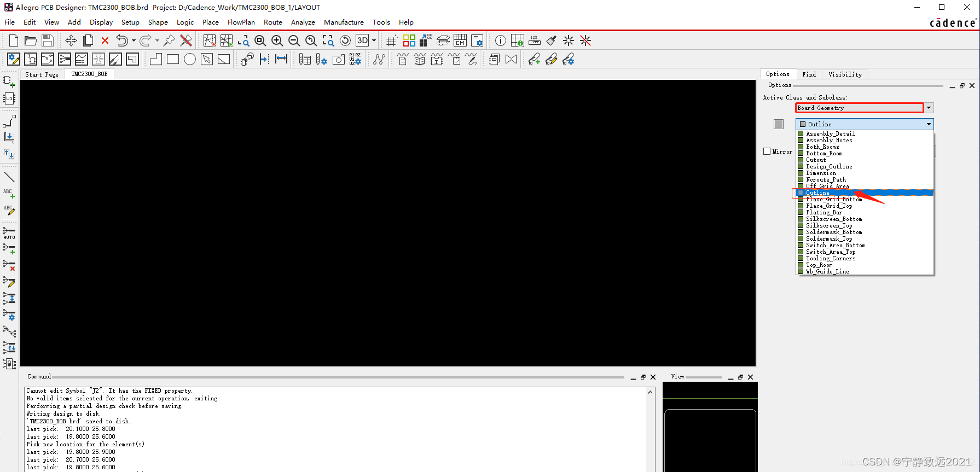Open the Find tab
The width and height of the screenshot is (980, 472).
[809, 74]
